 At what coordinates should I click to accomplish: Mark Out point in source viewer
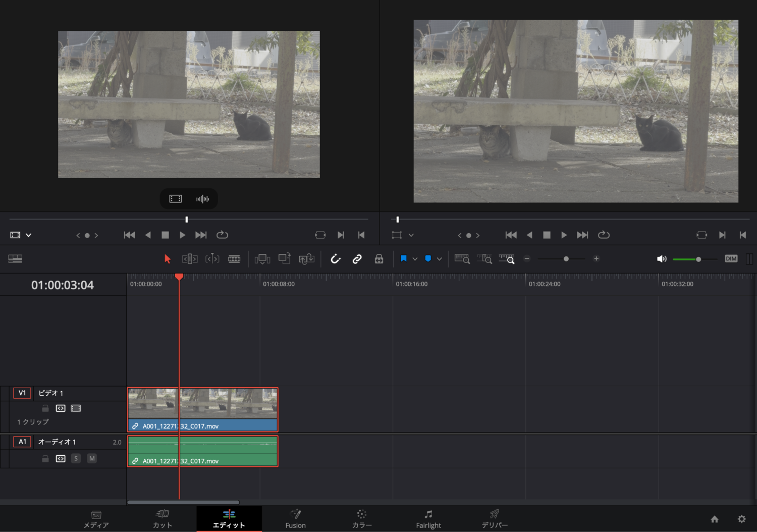(361, 235)
